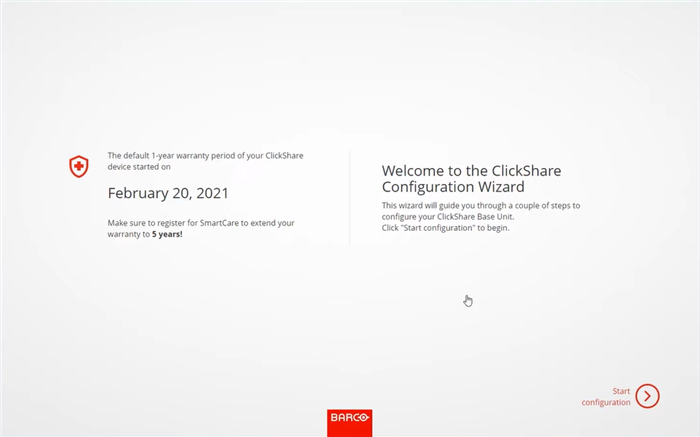Click the "configure your ClickShare Base Unit" line
The height and width of the screenshot is (437, 700).
tap(447, 217)
